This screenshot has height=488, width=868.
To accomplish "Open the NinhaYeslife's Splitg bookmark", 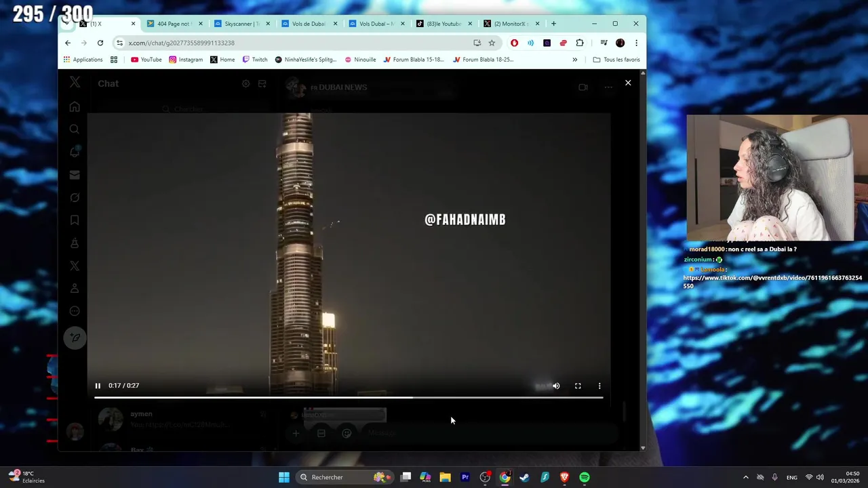I will pos(306,60).
